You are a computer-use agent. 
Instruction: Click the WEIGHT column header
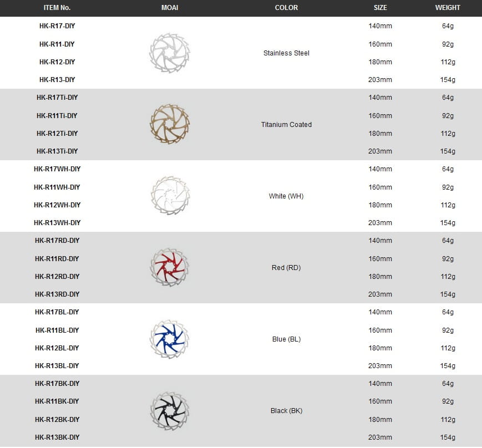(448, 8)
